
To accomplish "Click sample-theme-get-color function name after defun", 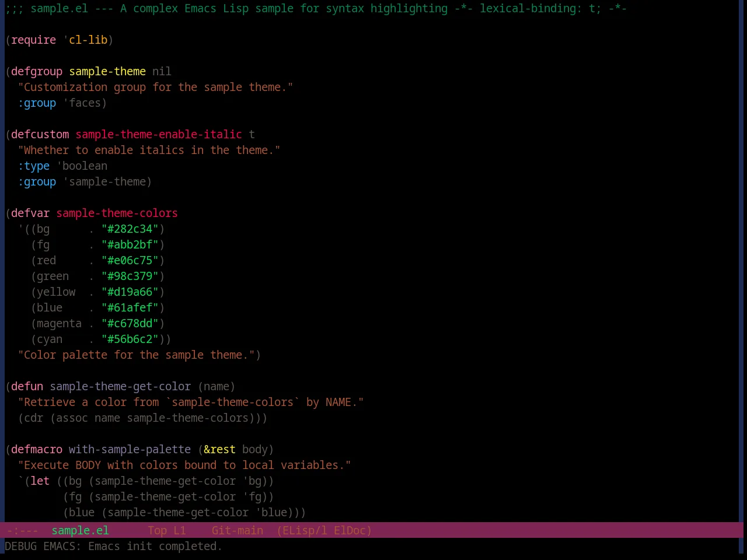I will (x=120, y=386).
